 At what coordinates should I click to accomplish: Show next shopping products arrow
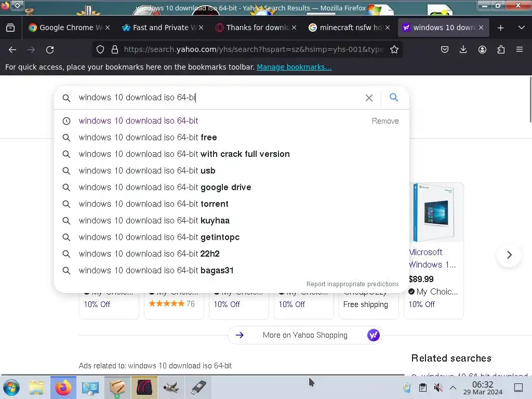[509, 255]
